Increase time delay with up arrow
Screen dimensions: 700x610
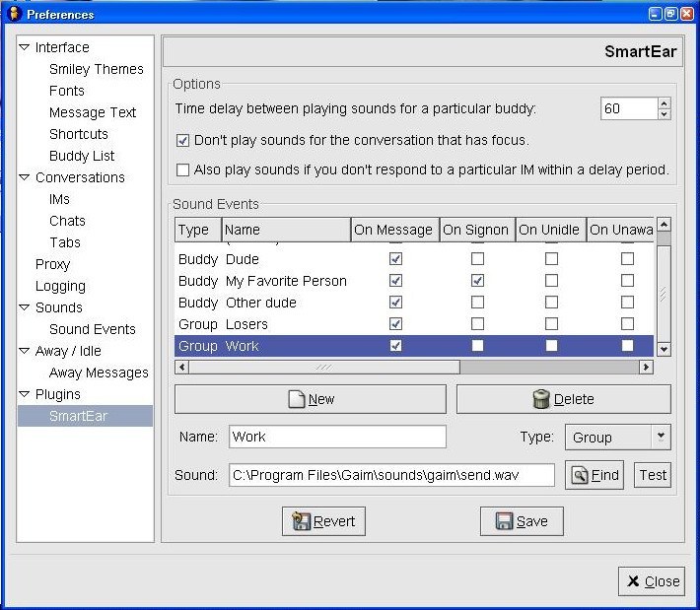665,103
